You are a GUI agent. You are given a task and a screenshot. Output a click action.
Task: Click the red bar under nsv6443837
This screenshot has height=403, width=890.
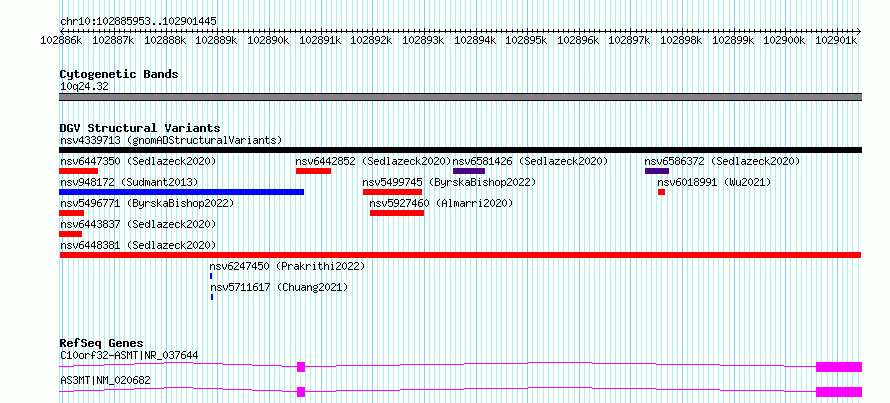pos(70,234)
